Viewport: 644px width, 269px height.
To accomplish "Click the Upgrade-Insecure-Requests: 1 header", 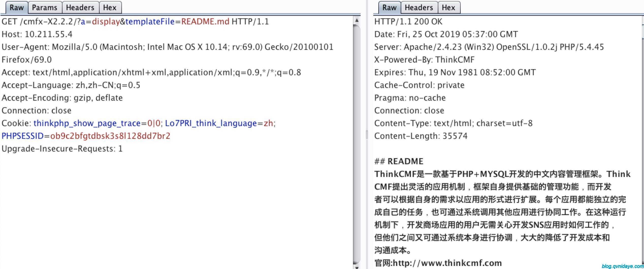I will (x=62, y=149).
